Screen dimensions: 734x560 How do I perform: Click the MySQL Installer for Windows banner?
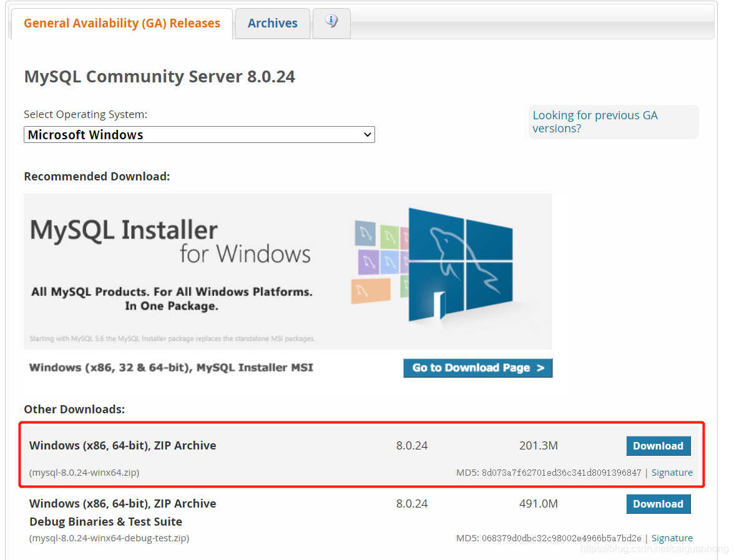[x=287, y=271]
